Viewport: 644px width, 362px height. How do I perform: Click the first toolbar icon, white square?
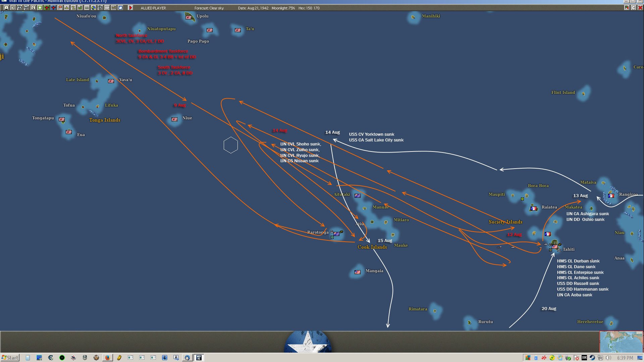(x=6, y=8)
